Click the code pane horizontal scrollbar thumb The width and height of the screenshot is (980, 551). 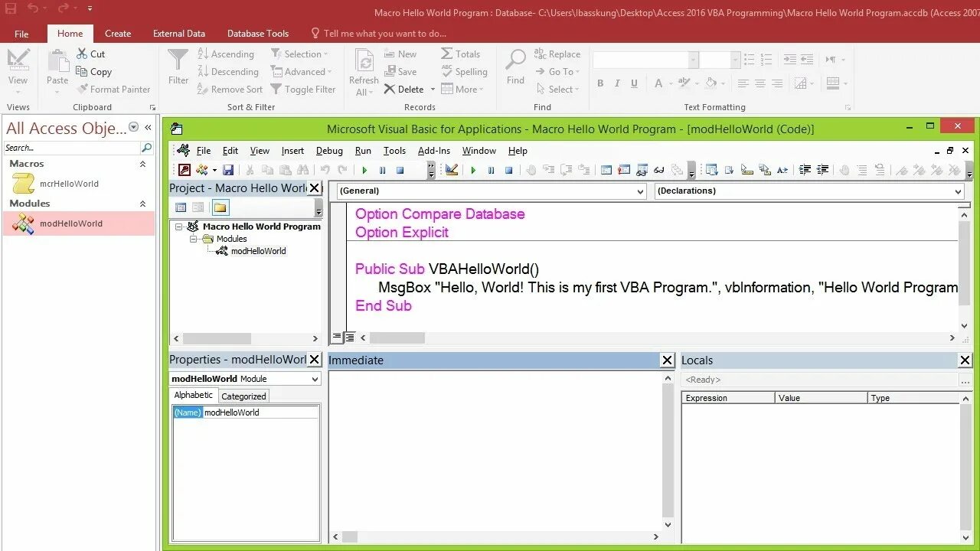[397, 337]
